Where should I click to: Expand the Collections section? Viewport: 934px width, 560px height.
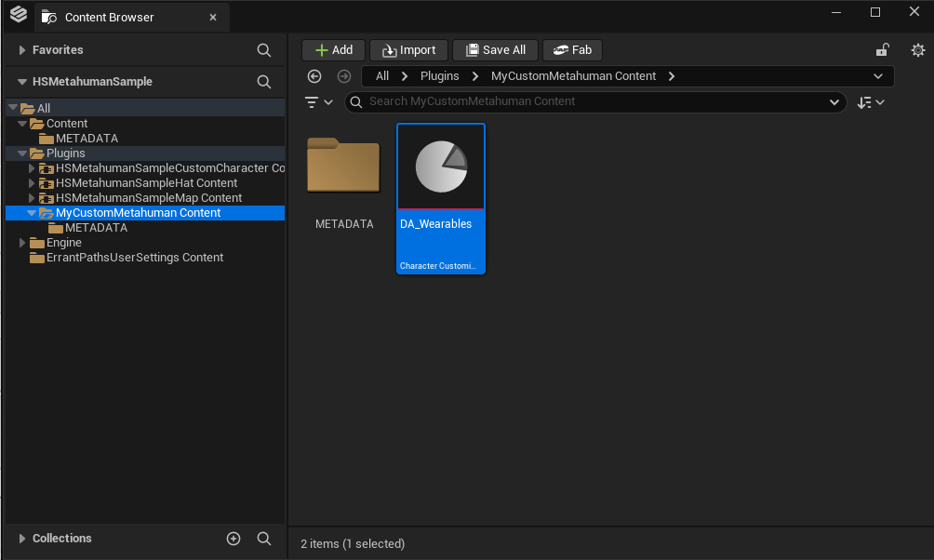22,539
